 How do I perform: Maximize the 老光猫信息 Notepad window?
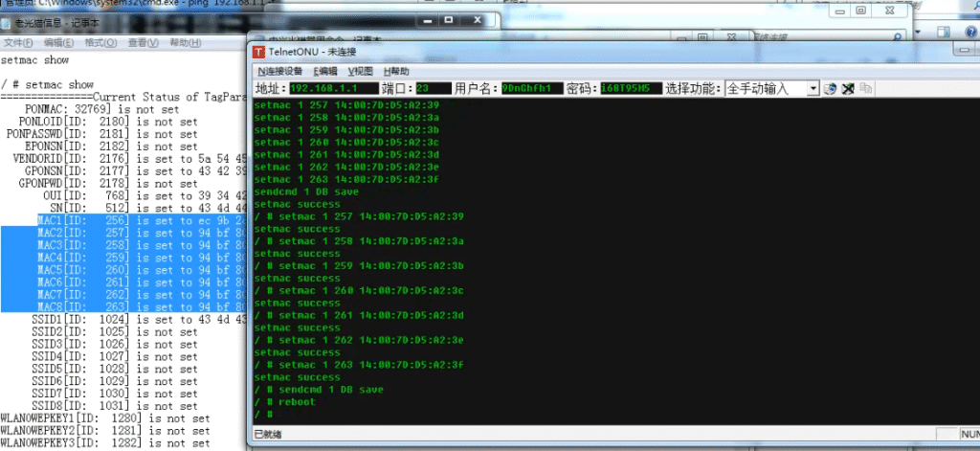click(x=448, y=20)
